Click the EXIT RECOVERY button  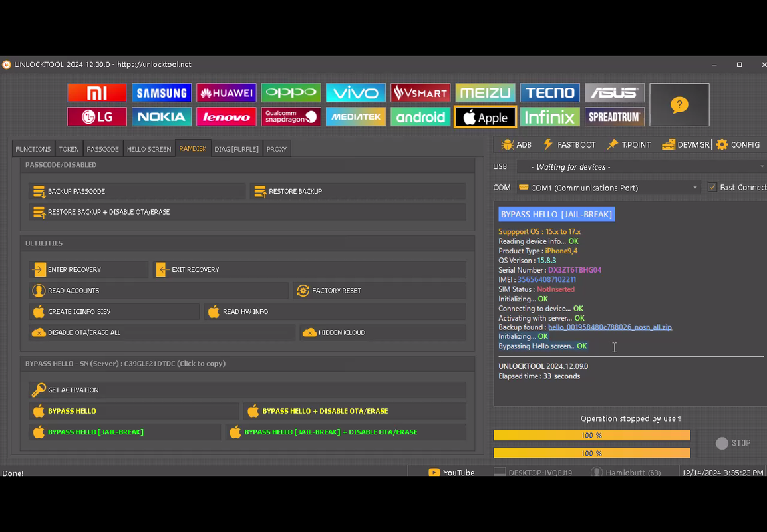pos(309,269)
